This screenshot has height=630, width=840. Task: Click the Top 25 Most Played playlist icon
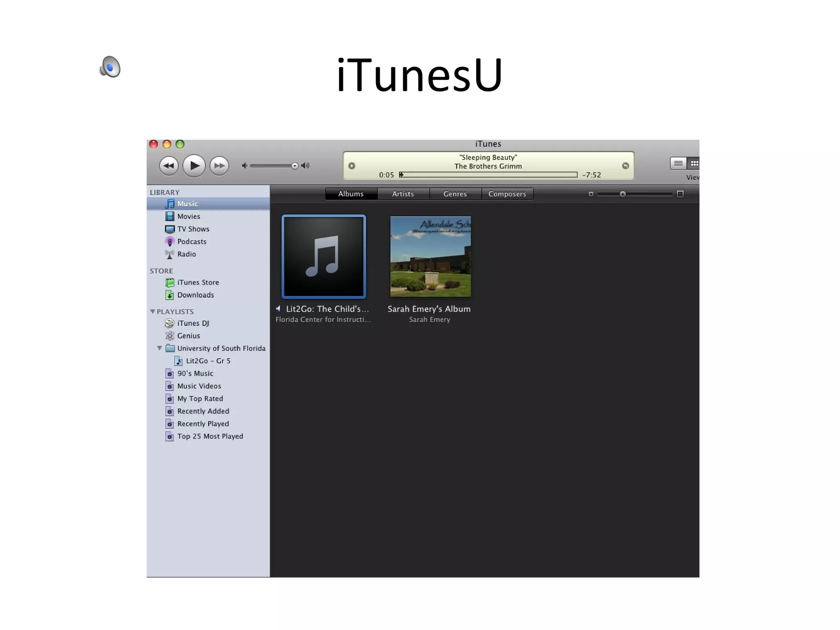[169, 436]
